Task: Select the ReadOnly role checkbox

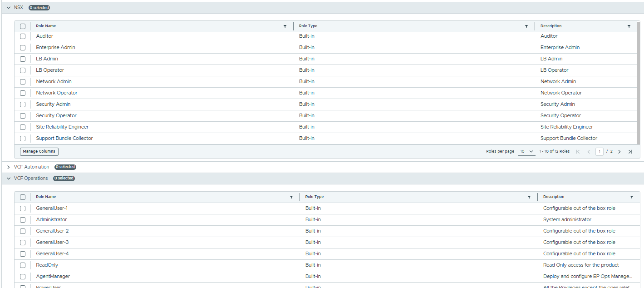Action: 23,265
